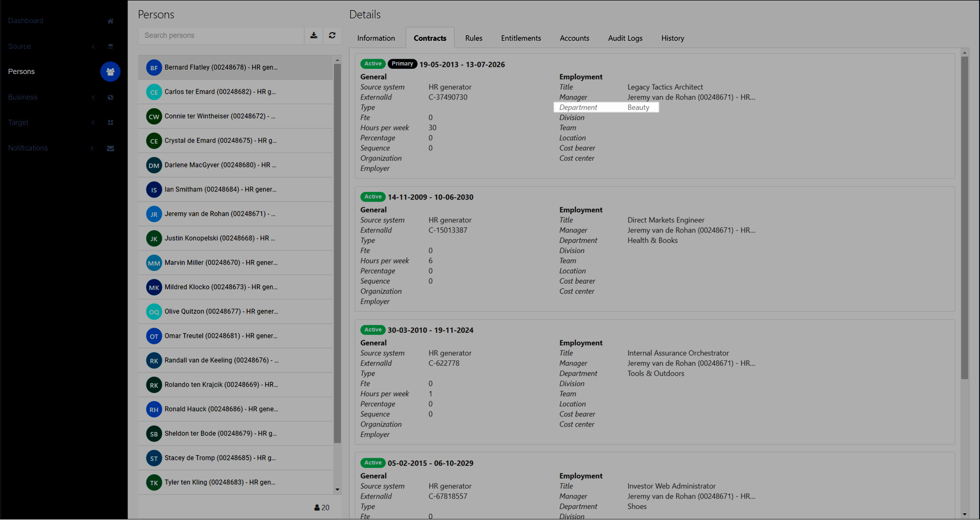Expand the Target menu chevron
Viewport: 980px width, 520px height.
pyautogui.click(x=93, y=122)
